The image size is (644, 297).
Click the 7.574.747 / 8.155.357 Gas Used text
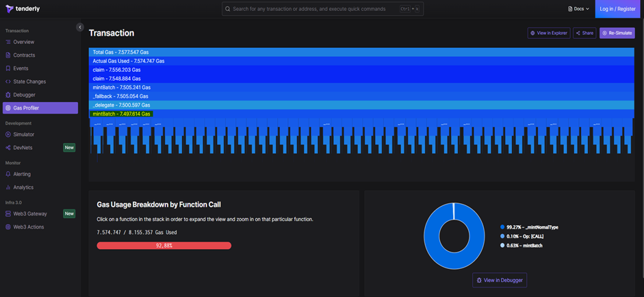[137, 233]
